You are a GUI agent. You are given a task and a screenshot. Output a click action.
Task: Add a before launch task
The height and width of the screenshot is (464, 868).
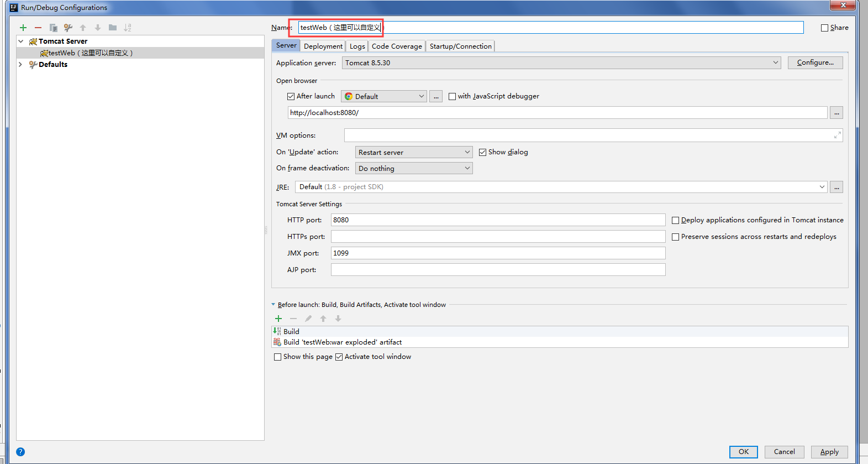pyautogui.click(x=278, y=319)
